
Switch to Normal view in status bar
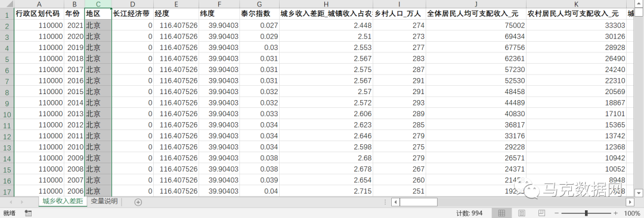coord(501,213)
